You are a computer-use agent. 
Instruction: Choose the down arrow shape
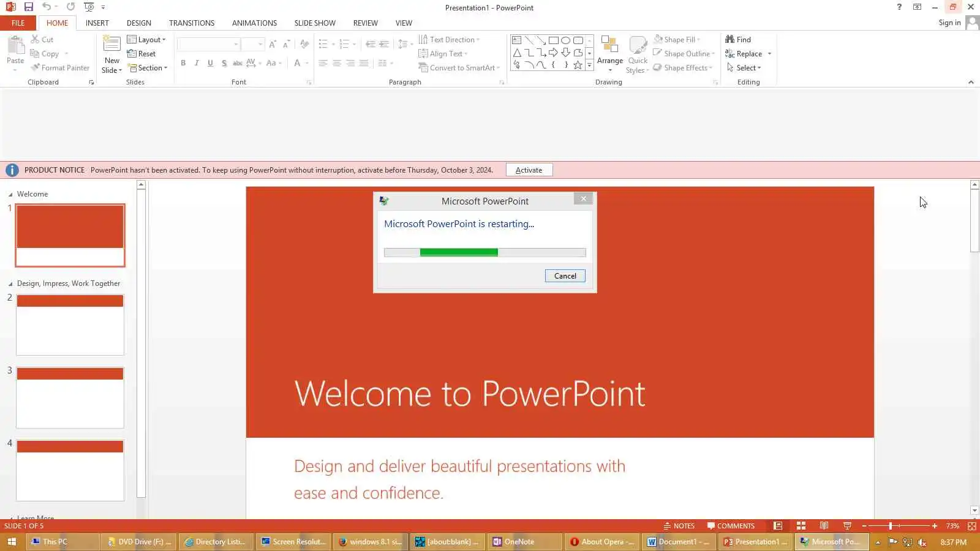[566, 53]
